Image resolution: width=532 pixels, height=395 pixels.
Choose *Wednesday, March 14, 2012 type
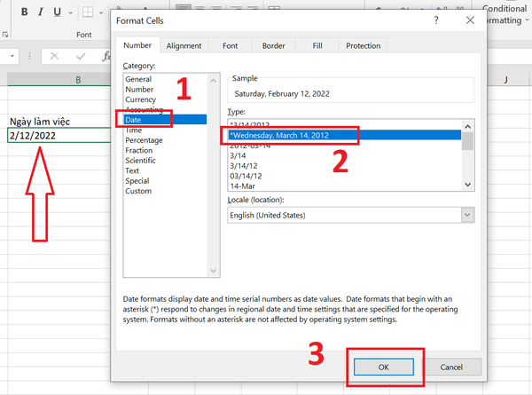[x=345, y=135]
